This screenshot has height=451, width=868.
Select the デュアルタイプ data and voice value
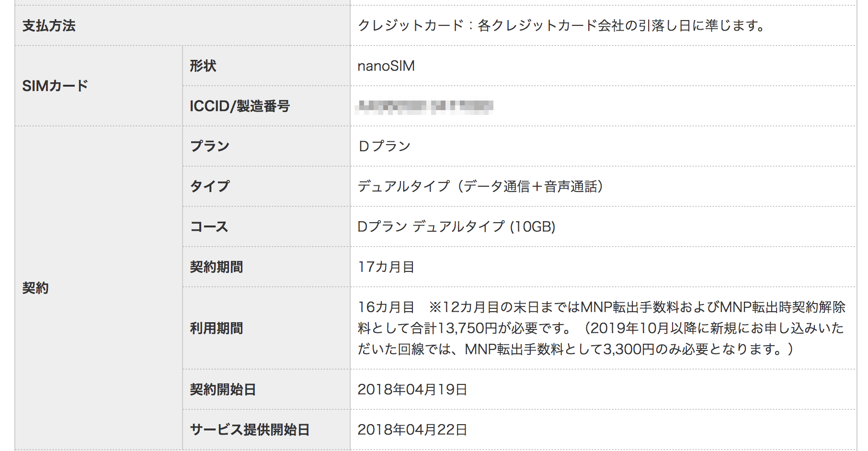[x=480, y=186]
